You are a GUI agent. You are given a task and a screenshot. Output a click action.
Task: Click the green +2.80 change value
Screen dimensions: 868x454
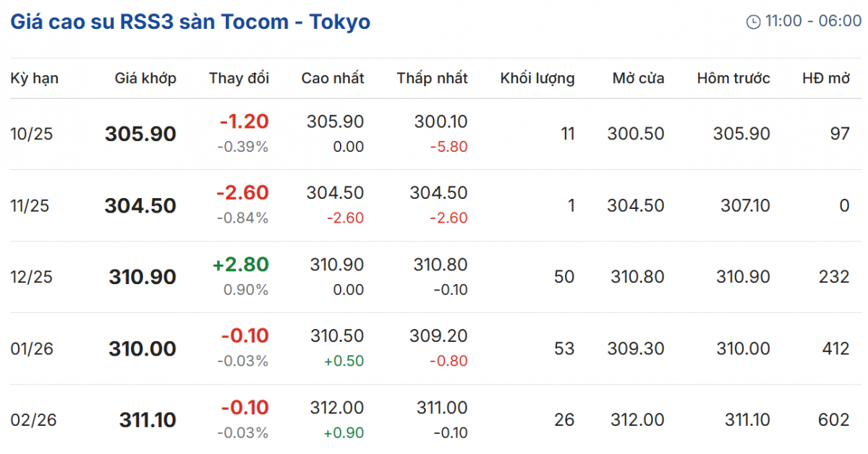click(x=240, y=265)
